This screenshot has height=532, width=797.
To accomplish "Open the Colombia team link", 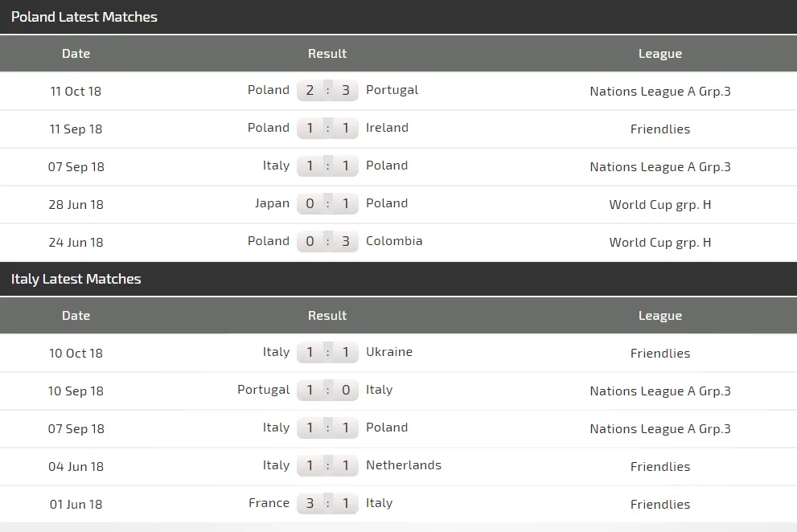I will (x=393, y=241).
